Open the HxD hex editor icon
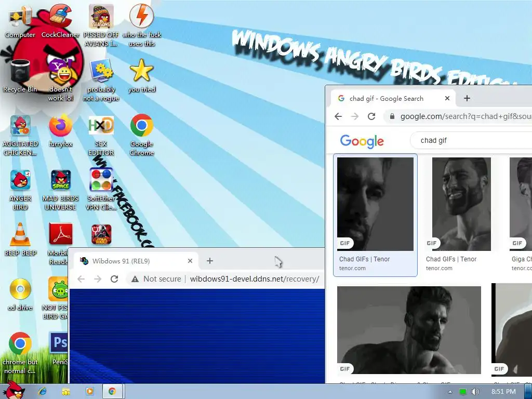 point(101,135)
